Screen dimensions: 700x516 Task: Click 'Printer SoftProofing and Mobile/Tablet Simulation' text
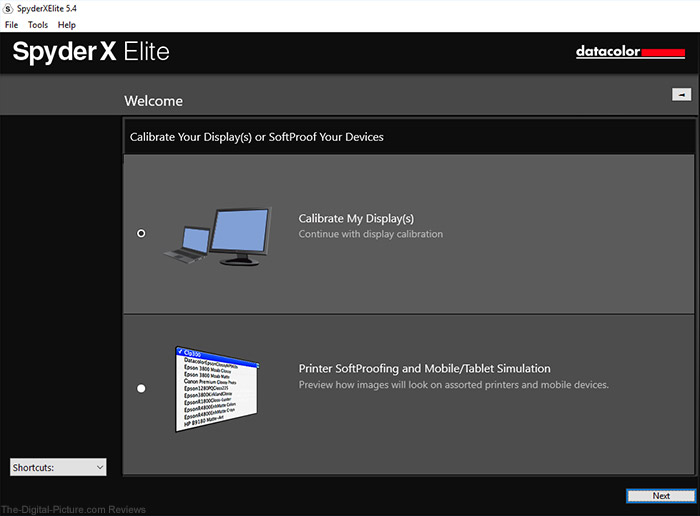[x=424, y=369]
